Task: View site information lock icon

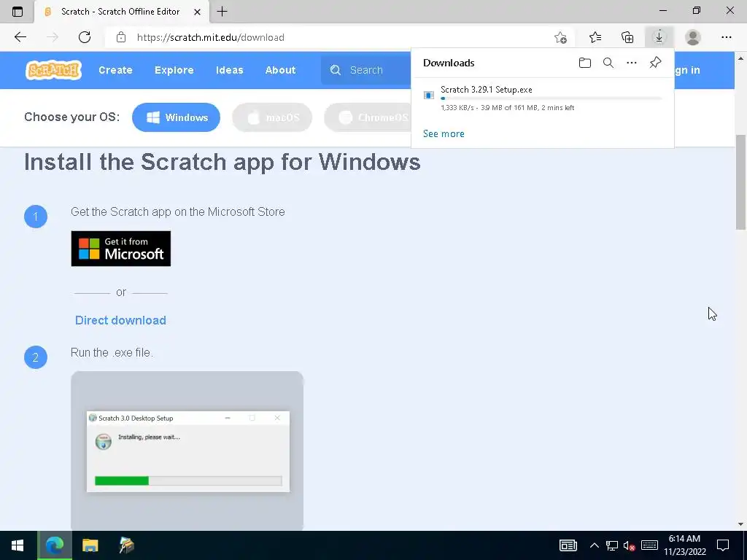Action: tap(121, 37)
